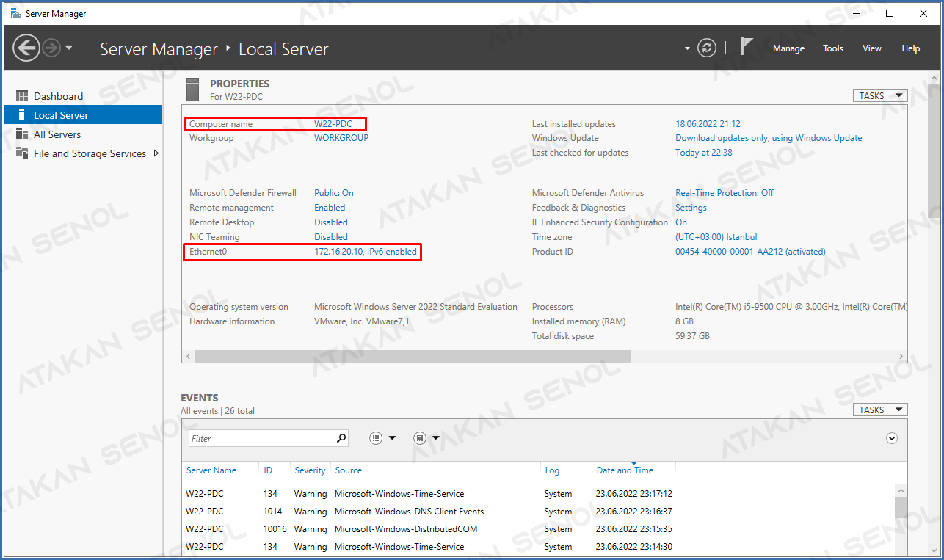Open Download updates only Windows Update link
Image resolution: width=944 pixels, height=560 pixels.
[x=769, y=138]
